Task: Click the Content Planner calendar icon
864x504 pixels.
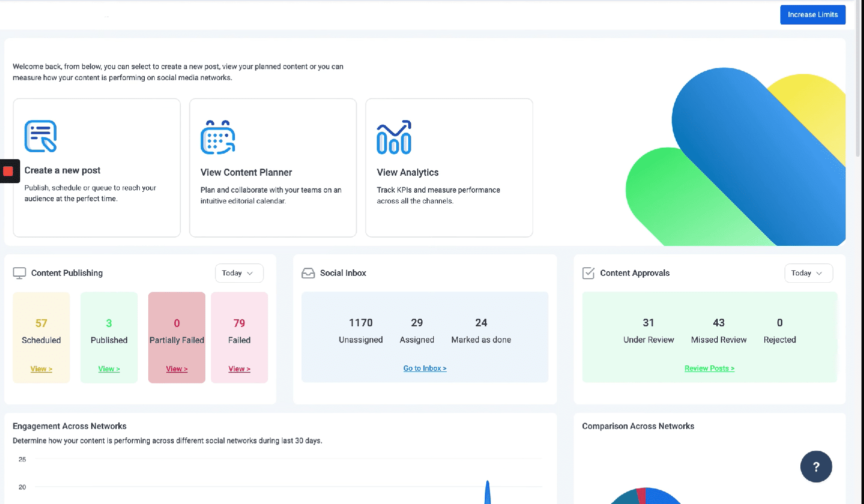Action: click(218, 137)
